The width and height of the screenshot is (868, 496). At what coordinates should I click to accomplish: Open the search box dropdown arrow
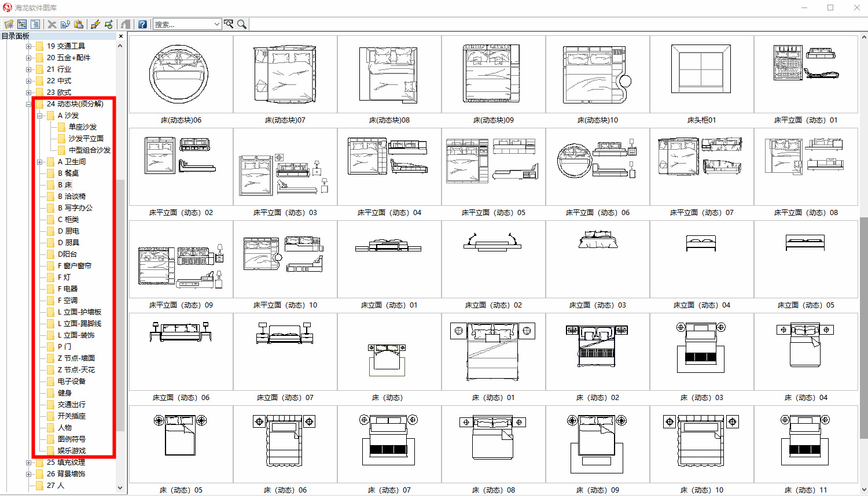[217, 24]
